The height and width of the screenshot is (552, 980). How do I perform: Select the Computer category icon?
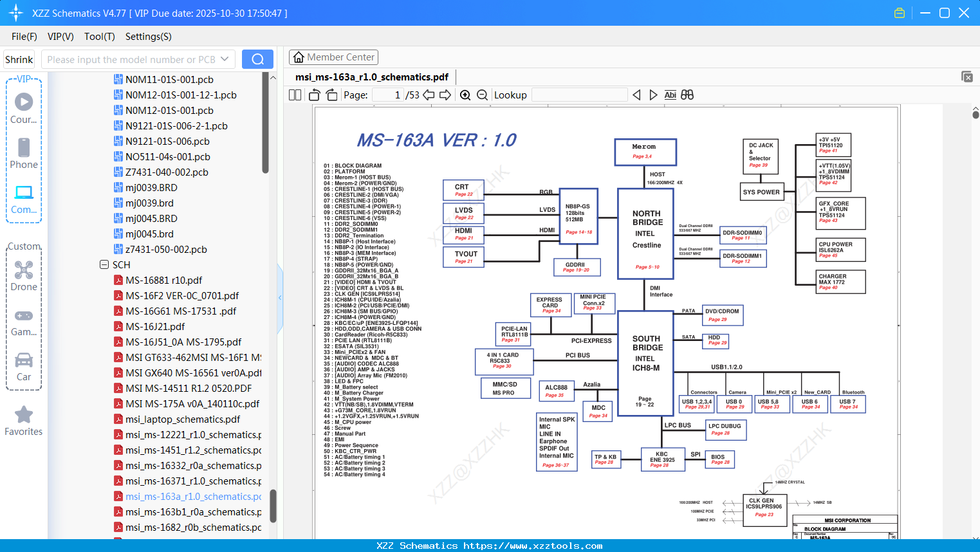coord(24,199)
